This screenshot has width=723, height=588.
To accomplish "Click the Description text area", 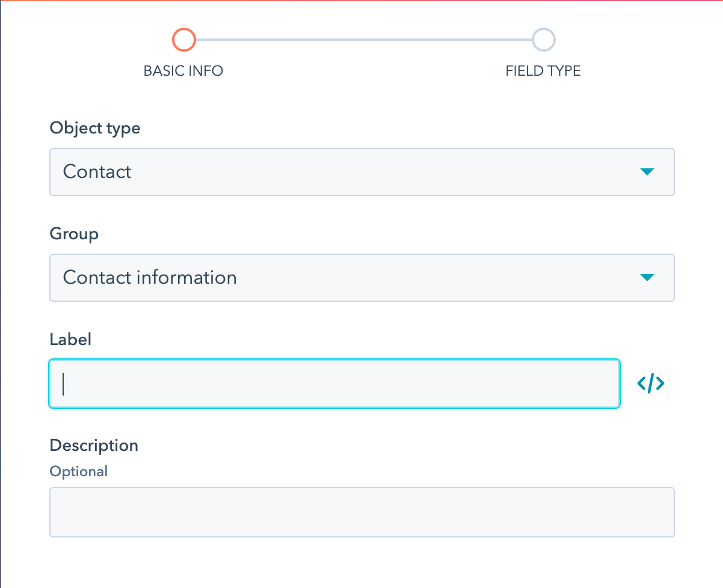I will 361,512.
